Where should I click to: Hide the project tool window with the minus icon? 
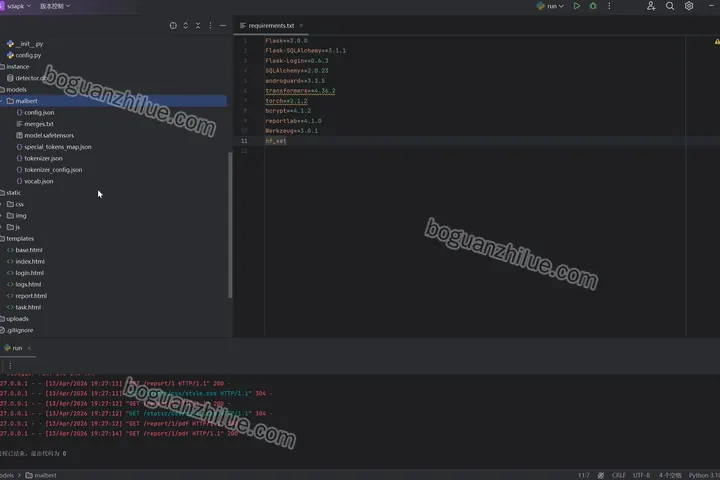(223, 26)
